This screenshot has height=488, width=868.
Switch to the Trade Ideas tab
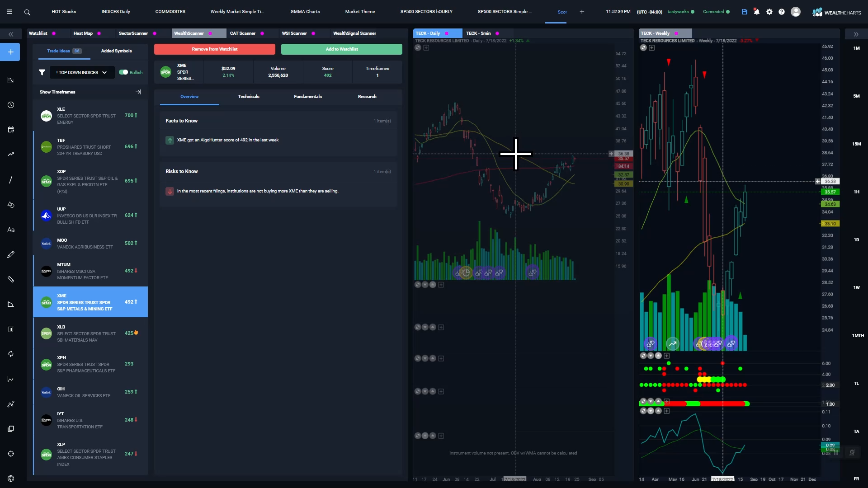[64, 51]
